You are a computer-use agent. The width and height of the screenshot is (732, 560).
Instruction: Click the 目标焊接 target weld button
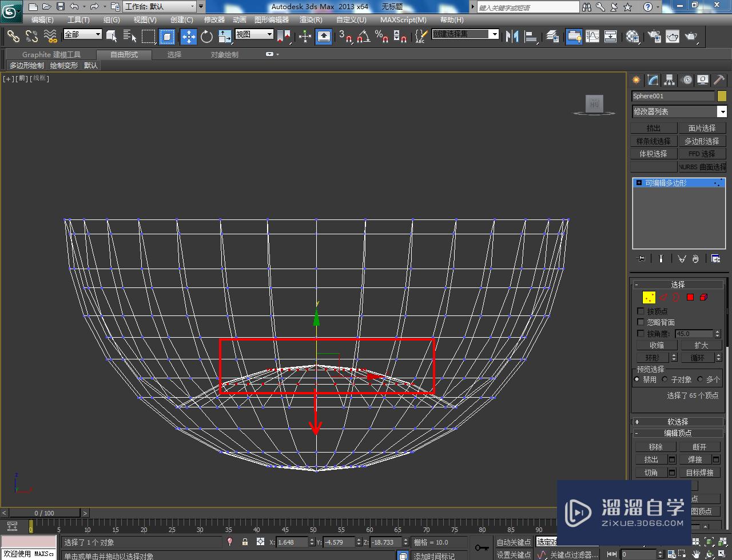click(699, 473)
